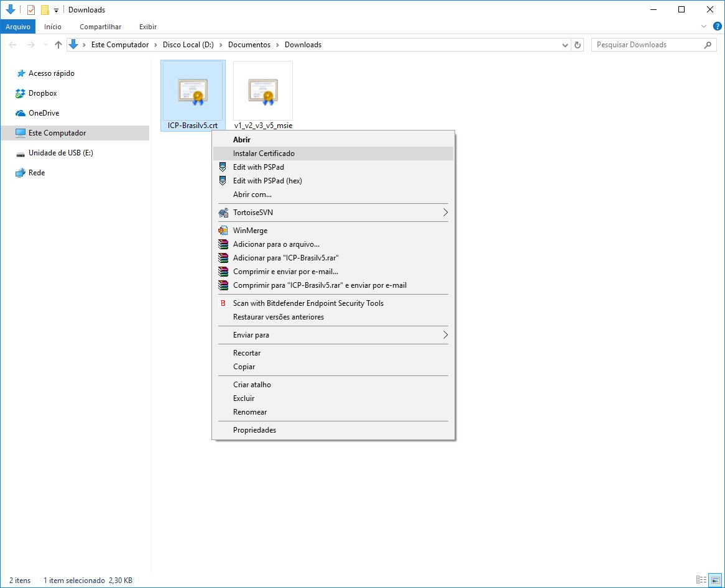Click the Rede network icon
Image resolution: width=725 pixels, height=588 pixels.
point(20,173)
